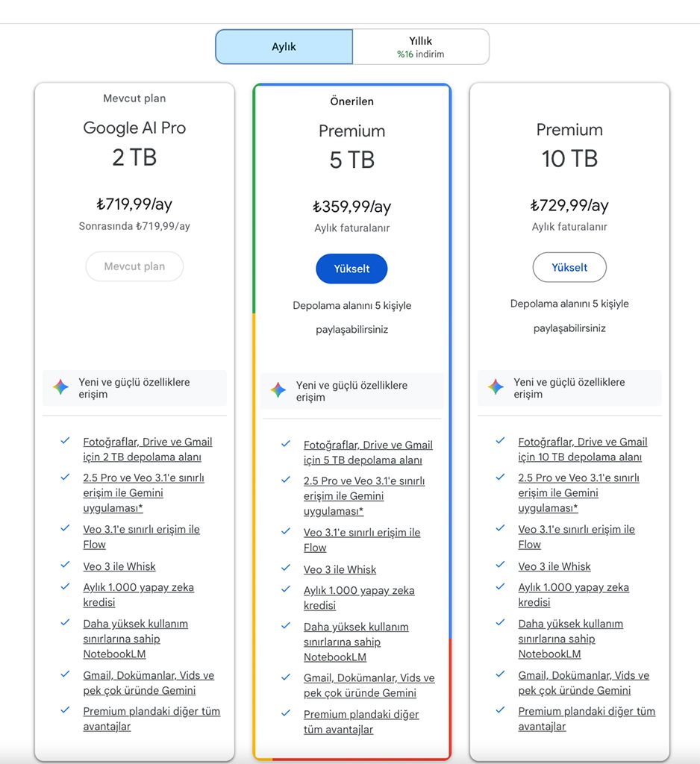Open 'Premium plandaki diğer tüm avantajlar' link in AI Pro card
The image size is (700, 764).
pos(151,718)
